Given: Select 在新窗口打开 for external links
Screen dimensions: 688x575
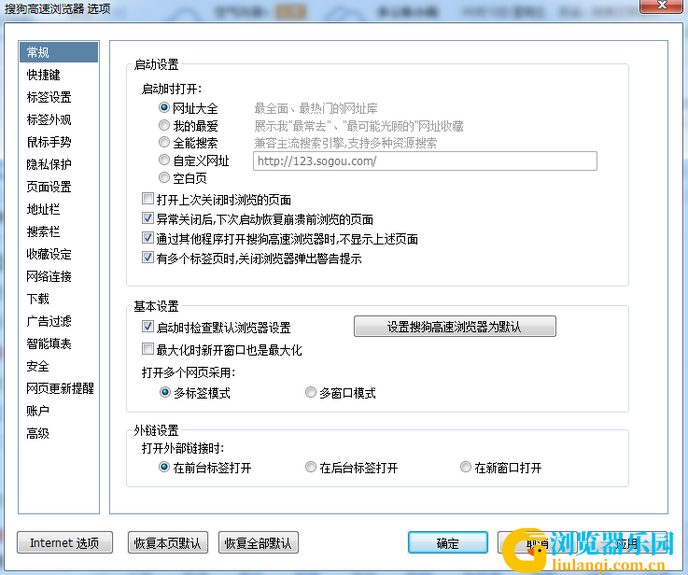Looking at the screenshot, I should (466, 467).
